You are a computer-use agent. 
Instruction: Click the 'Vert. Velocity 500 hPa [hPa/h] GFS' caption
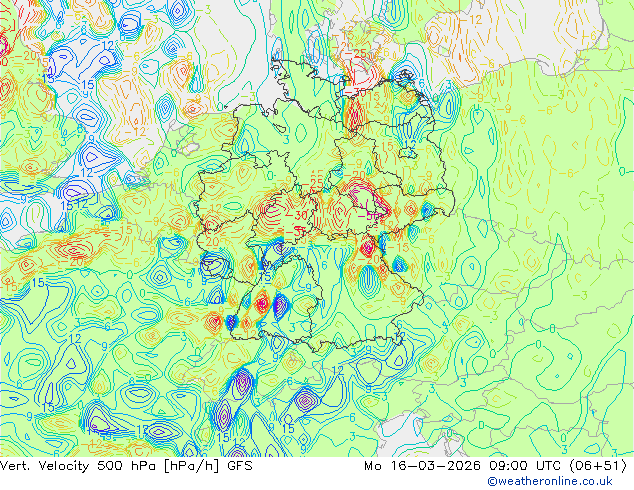tap(126, 466)
